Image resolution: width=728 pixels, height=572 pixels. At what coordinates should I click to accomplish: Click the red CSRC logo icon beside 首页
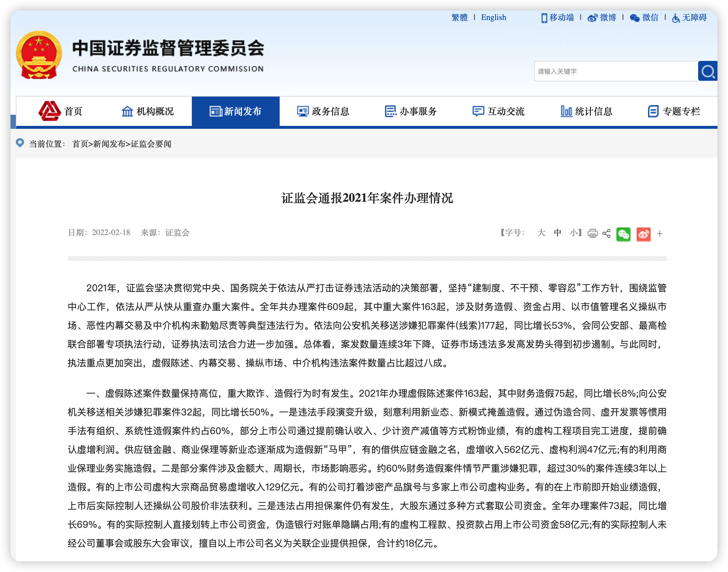tap(49, 111)
